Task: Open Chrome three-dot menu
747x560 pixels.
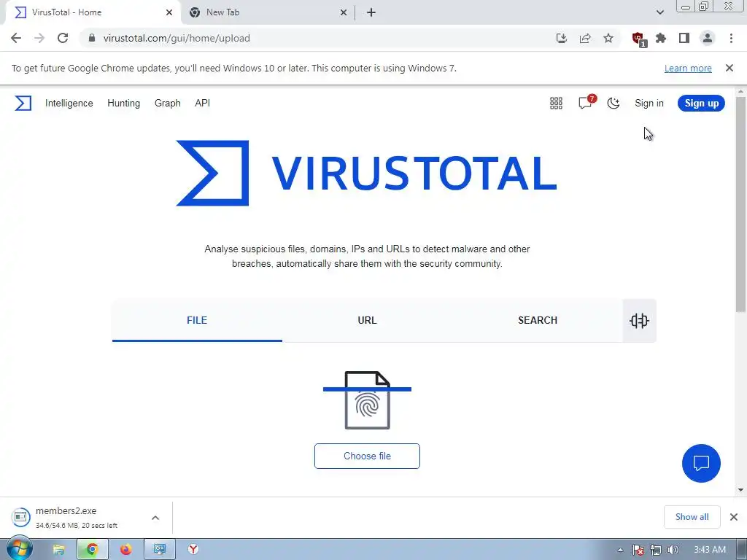Action: [x=731, y=38]
